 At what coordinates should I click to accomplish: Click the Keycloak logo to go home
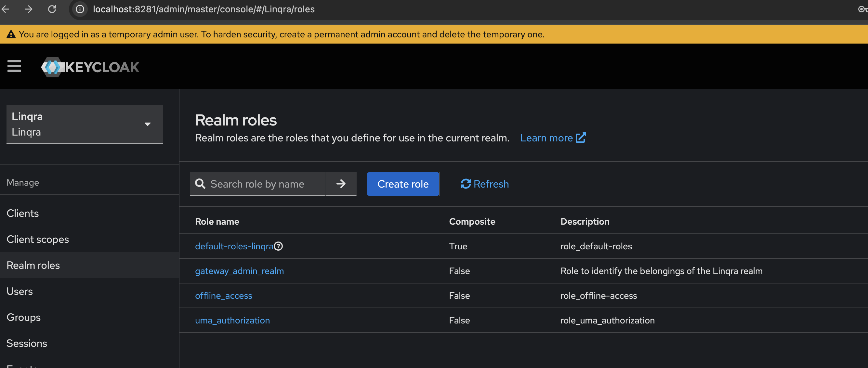point(90,66)
